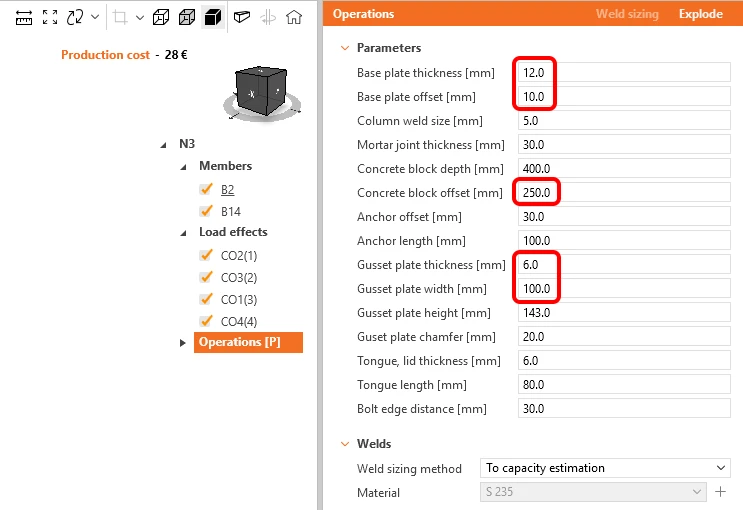Click the Production cost label
743x510 pixels.
[105, 55]
